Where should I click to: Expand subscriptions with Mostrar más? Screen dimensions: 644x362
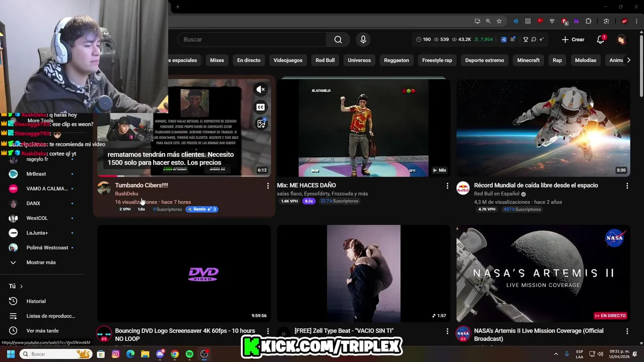pyautogui.click(x=42, y=262)
